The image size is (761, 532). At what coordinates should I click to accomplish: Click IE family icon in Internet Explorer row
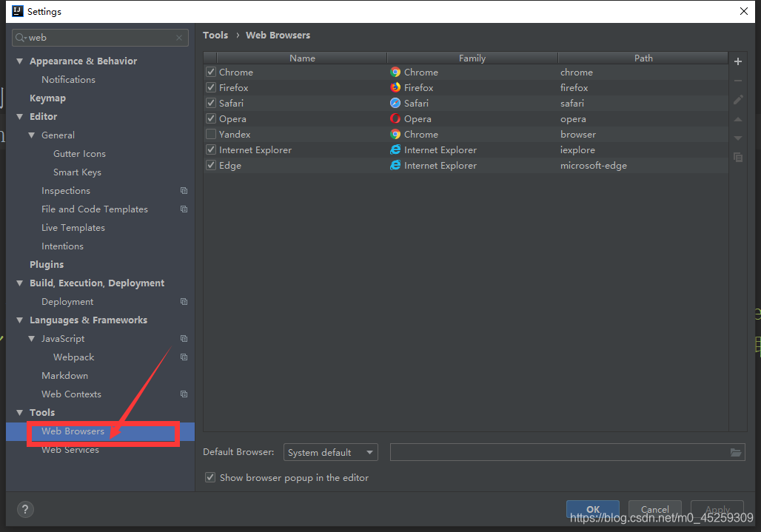(x=395, y=150)
